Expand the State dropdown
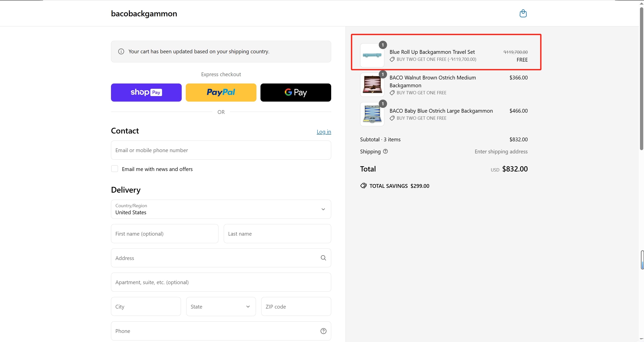644x342 pixels. click(x=221, y=307)
